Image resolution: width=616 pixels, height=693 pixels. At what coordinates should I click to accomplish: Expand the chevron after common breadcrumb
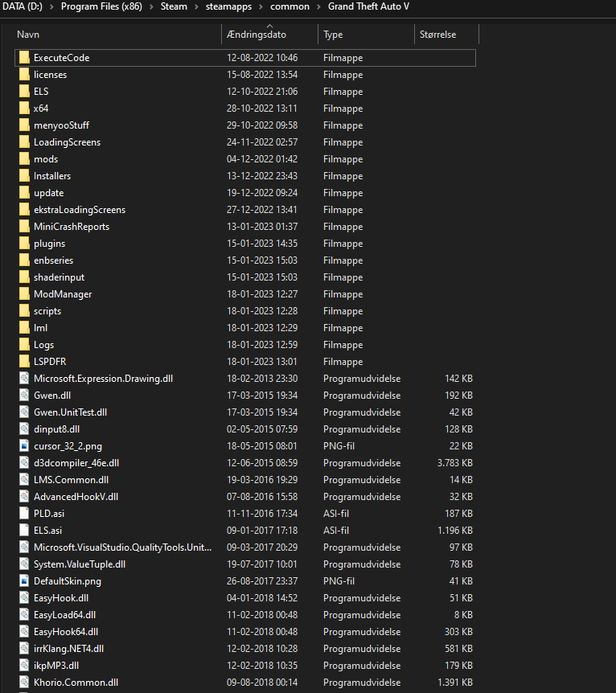coord(318,6)
